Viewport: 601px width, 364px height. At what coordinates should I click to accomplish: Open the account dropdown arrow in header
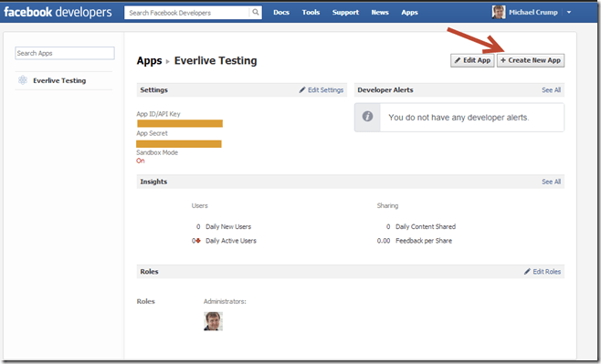click(x=569, y=12)
